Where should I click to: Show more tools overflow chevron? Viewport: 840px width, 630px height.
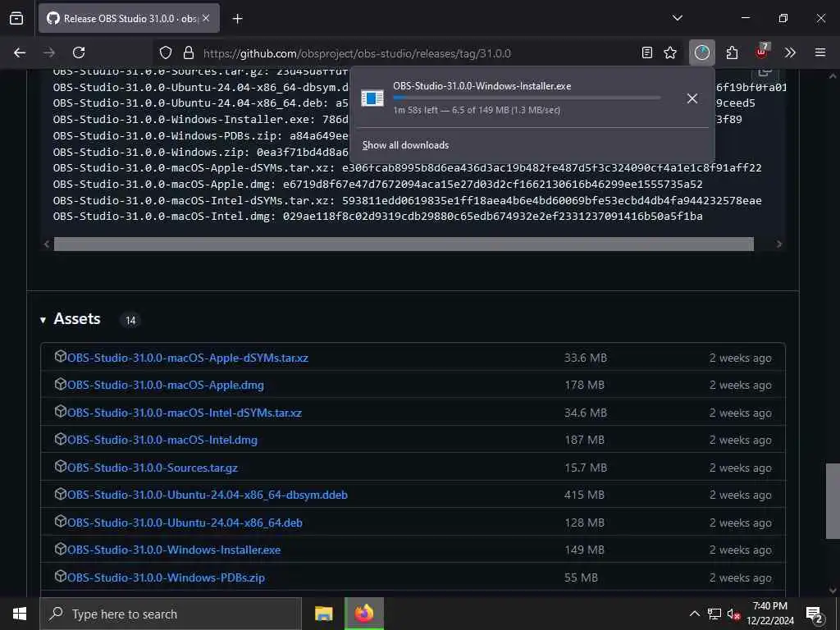point(790,52)
